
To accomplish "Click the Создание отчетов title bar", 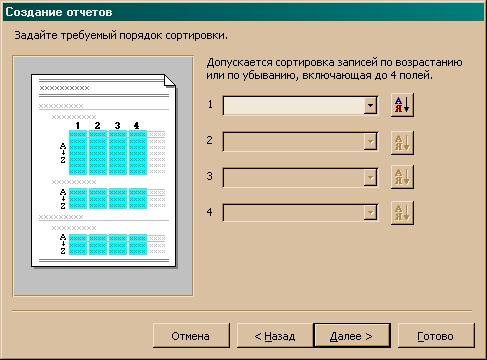I will point(243,12).
